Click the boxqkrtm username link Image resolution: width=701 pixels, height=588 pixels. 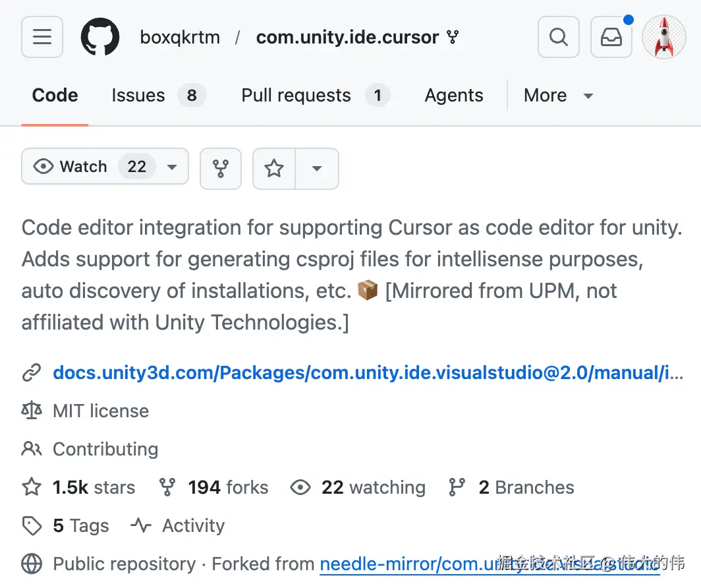pyautogui.click(x=179, y=37)
